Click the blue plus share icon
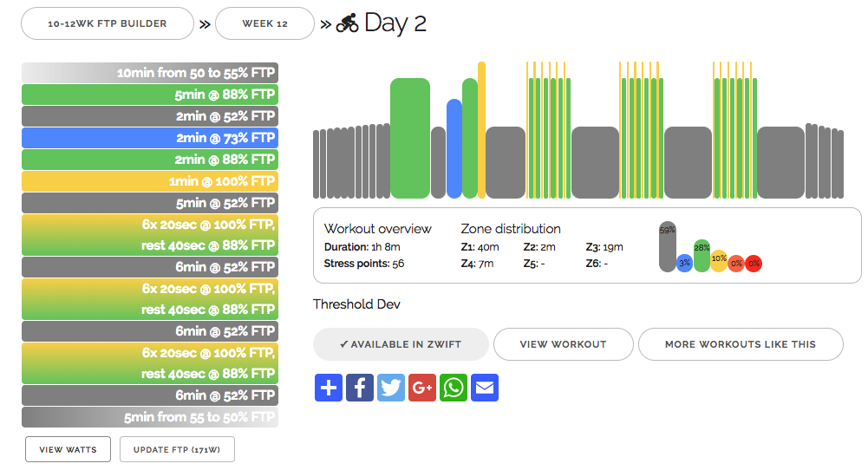Viewport: 868px width, 470px height. [x=329, y=387]
